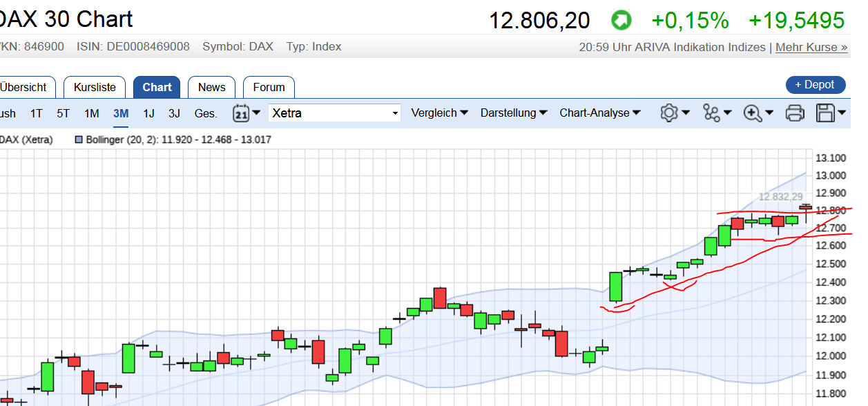Click the green upward-trend arrow badge

pos(620,21)
